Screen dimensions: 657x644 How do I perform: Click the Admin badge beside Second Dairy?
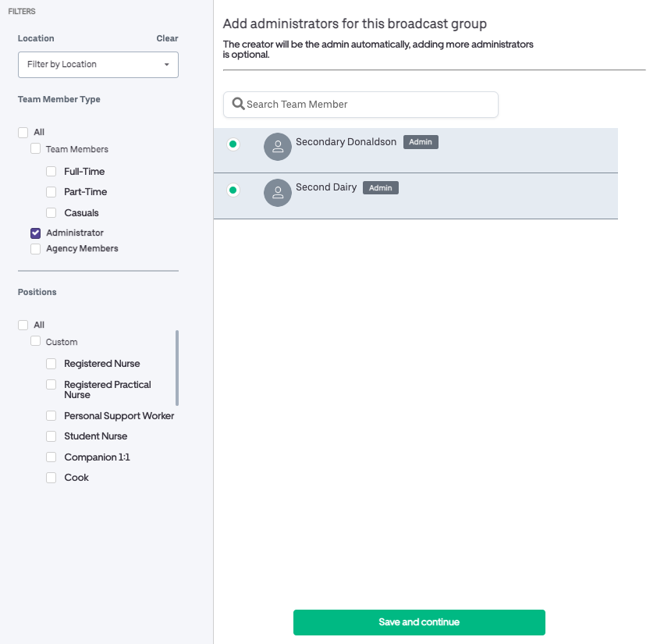pyautogui.click(x=381, y=188)
